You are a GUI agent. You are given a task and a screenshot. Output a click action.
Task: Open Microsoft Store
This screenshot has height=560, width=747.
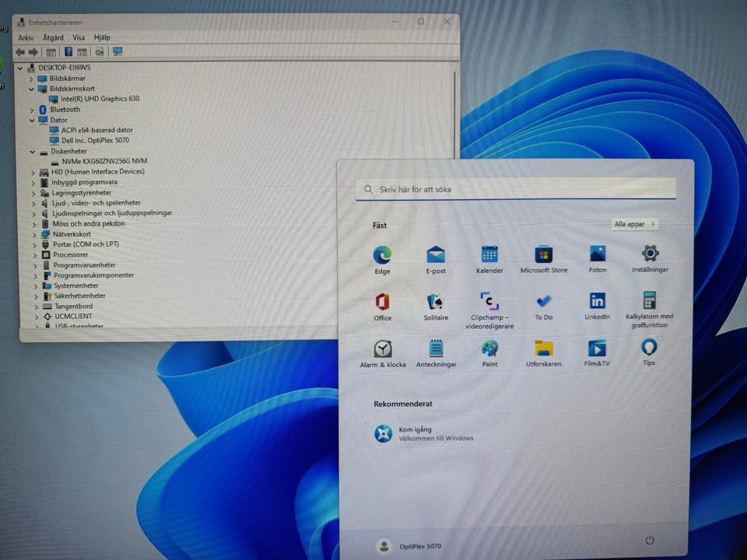point(544,259)
